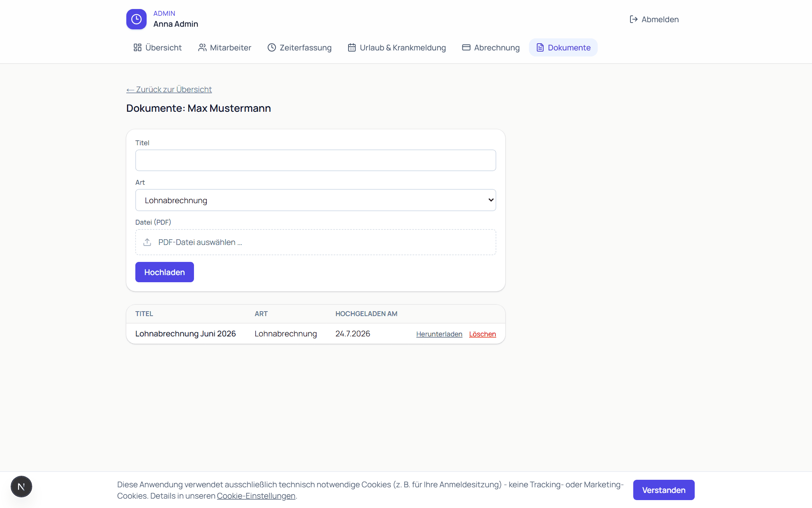The image size is (812, 508).
Task: Click the 'Dokumente: Max Mustermann' heading
Action: click(x=198, y=108)
